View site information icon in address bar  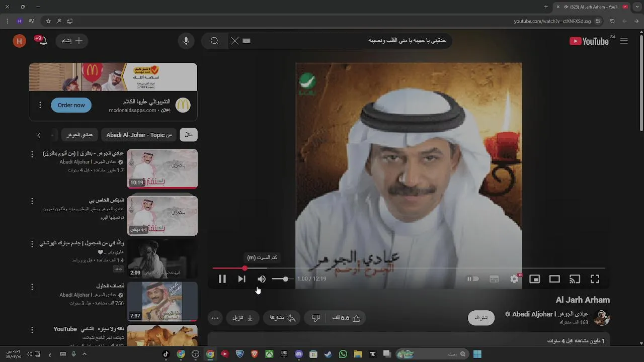click(598, 21)
